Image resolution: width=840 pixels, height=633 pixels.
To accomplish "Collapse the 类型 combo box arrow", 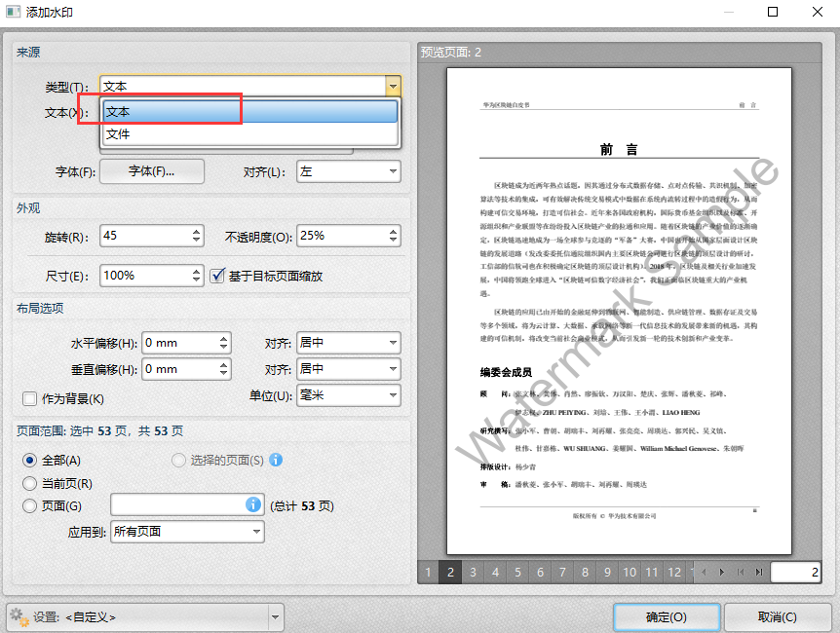I will coord(393,87).
